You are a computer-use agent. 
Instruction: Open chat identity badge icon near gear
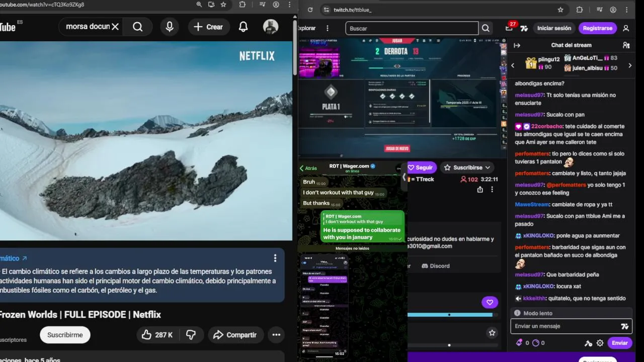coord(588,343)
